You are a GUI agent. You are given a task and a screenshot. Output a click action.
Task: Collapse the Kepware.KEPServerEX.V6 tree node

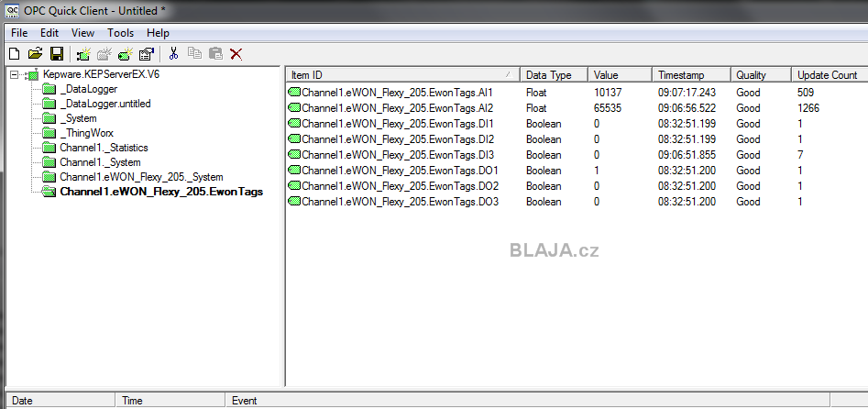(15, 74)
